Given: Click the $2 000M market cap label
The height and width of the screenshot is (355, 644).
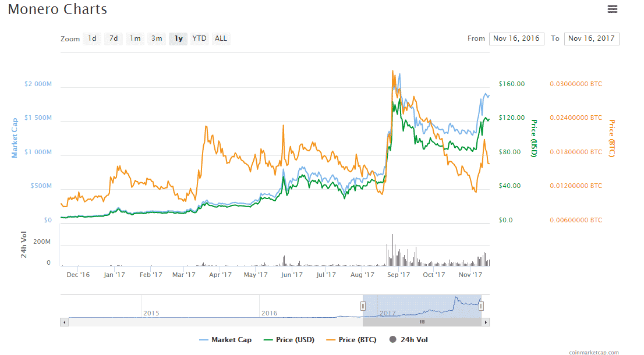Looking at the screenshot, I should [38, 84].
